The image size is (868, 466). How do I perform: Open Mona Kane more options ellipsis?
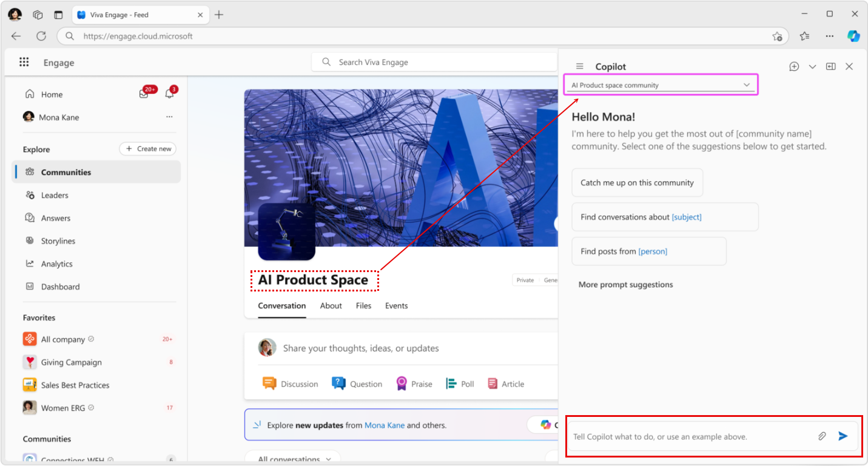169,117
